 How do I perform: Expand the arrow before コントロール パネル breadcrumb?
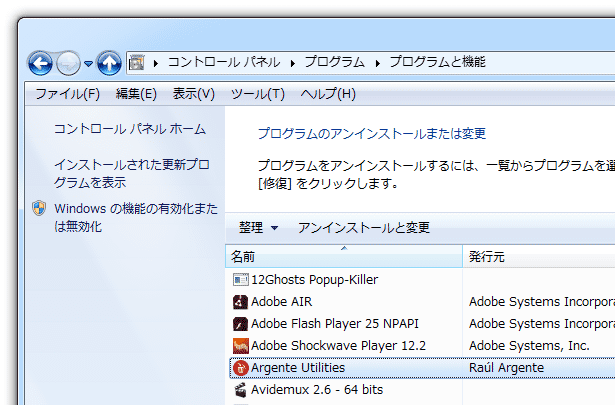tap(156, 63)
